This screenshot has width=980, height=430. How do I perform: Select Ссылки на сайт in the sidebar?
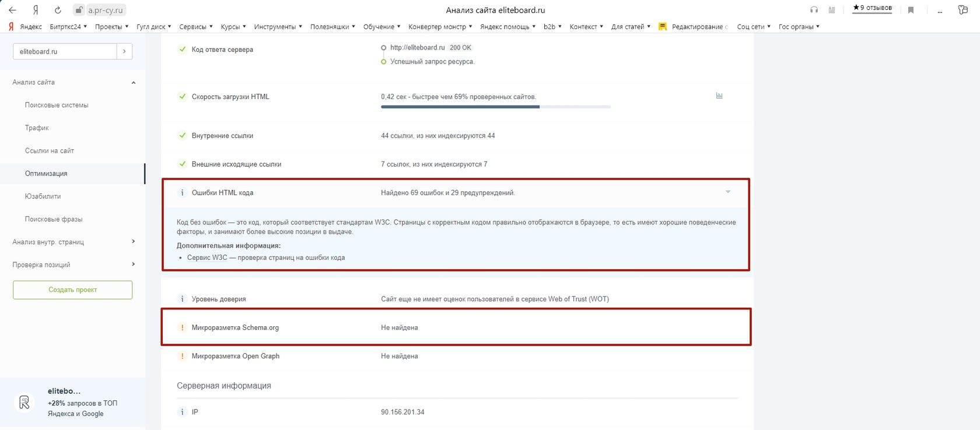pos(50,151)
